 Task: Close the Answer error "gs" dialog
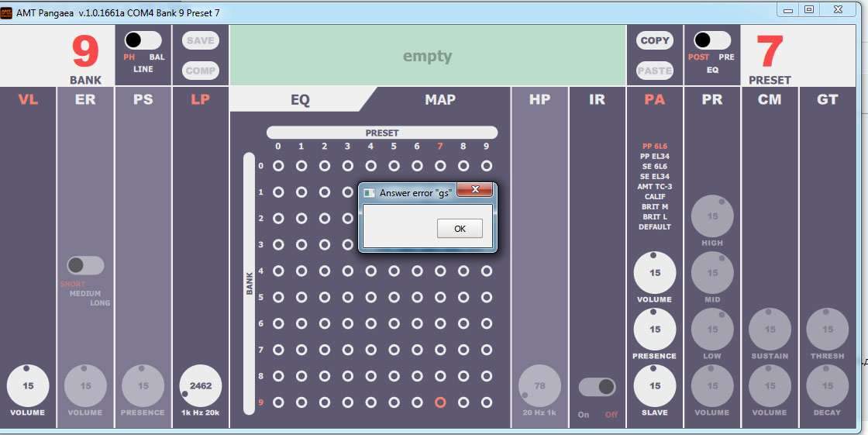474,189
